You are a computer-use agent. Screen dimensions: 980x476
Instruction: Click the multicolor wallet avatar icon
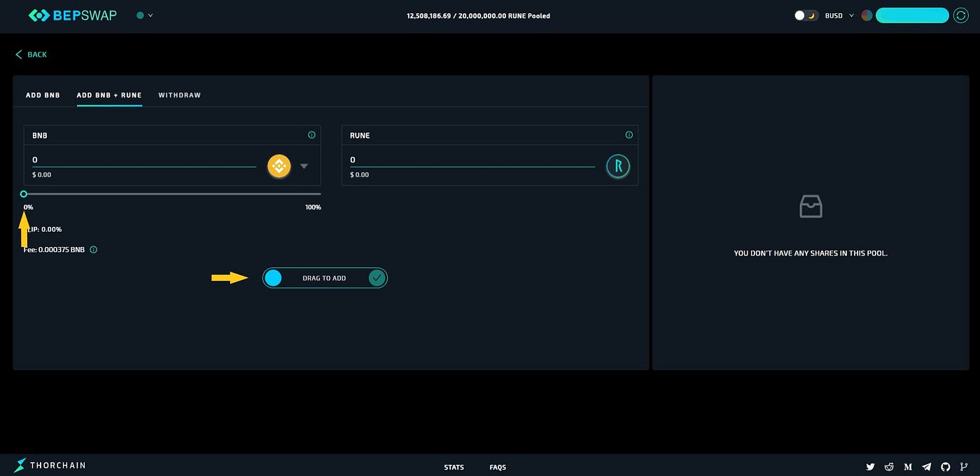click(x=867, y=15)
